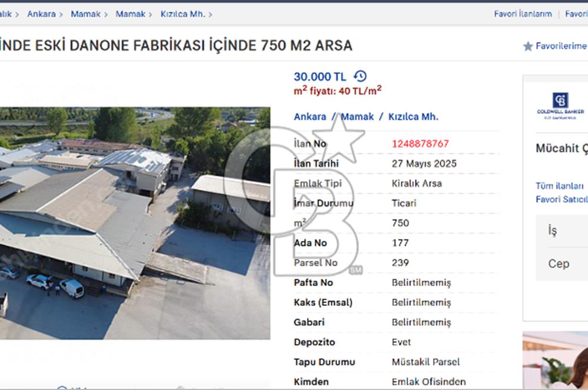Select area value 750

400,223
